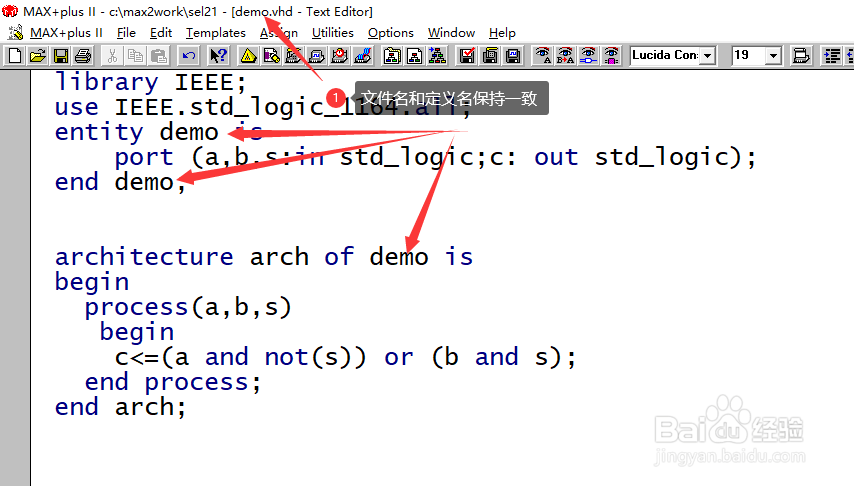Click 'architecture' keyword in the code

(144, 257)
